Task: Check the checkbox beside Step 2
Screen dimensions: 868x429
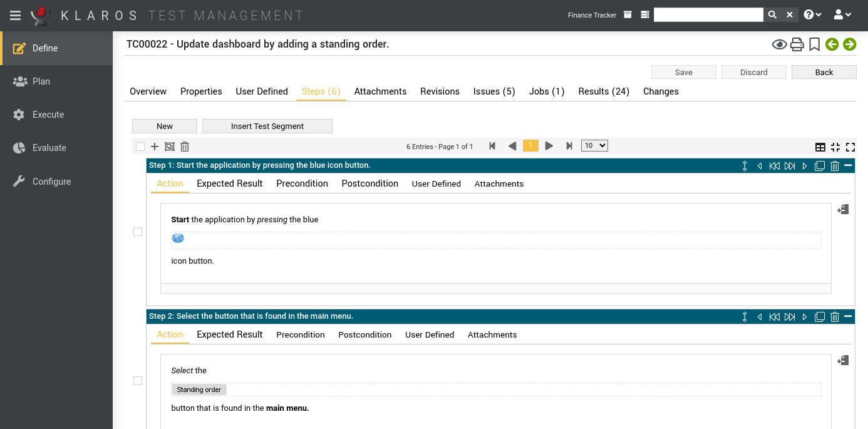Action: pyautogui.click(x=138, y=381)
